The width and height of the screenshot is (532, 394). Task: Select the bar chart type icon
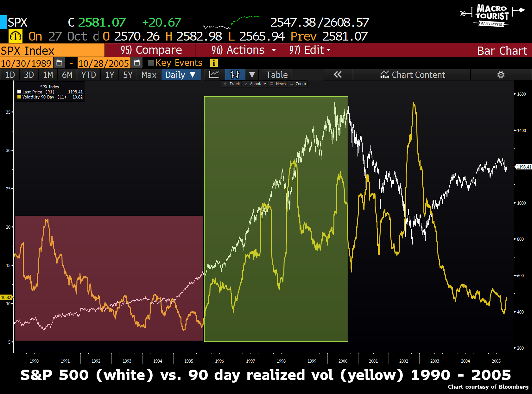pyautogui.click(x=235, y=75)
